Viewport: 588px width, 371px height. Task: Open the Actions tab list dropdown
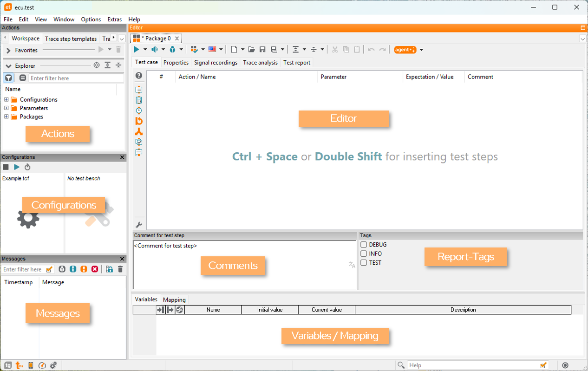[122, 39]
